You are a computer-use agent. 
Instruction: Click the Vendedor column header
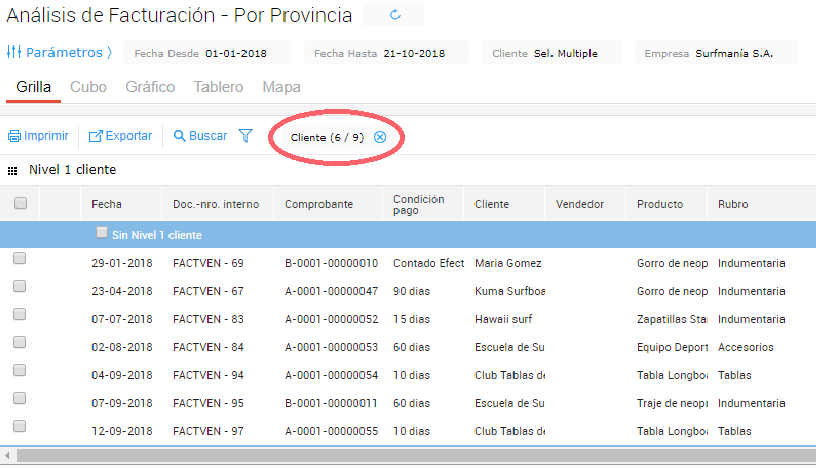pos(580,204)
